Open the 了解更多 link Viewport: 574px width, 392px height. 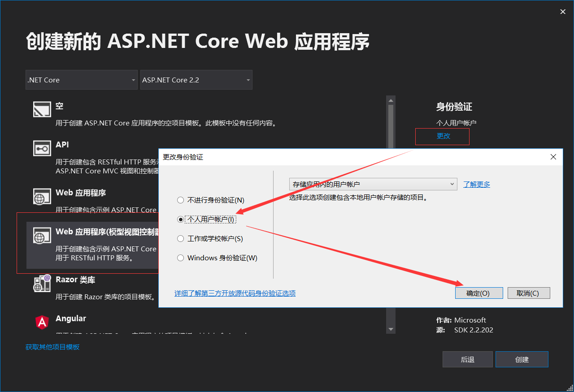pyautogui.click(x=476, y=184)
